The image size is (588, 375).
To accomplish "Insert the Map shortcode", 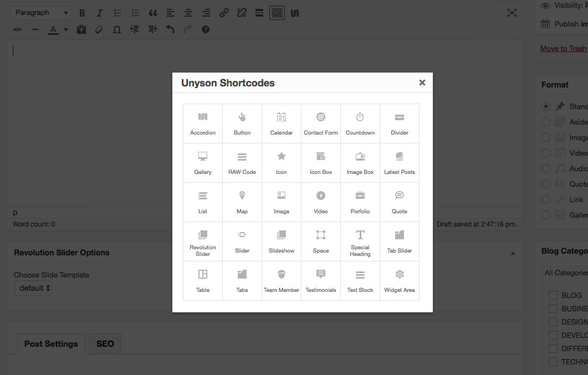I will 242,202.
